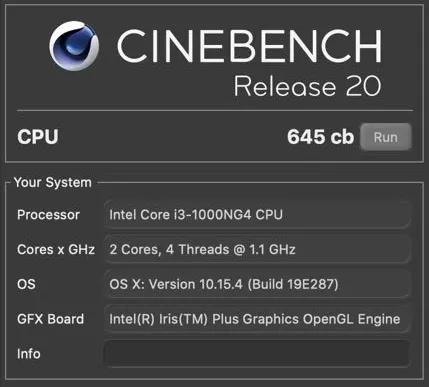Click the word Release under the title
Viewport: 429px width, 387px height.
click(285, 86)
